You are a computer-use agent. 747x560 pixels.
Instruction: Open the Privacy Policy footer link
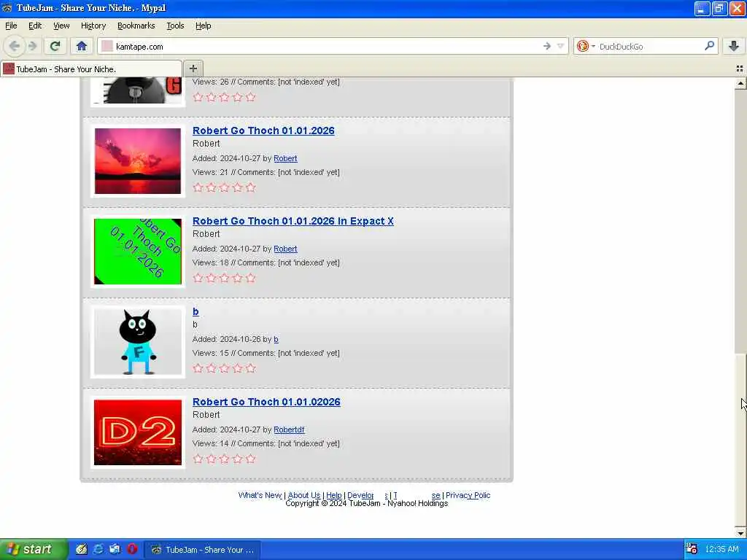point(468,495)
